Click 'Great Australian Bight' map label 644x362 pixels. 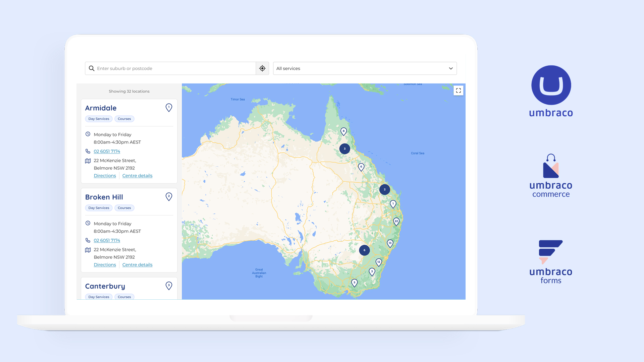coord(259,273)
